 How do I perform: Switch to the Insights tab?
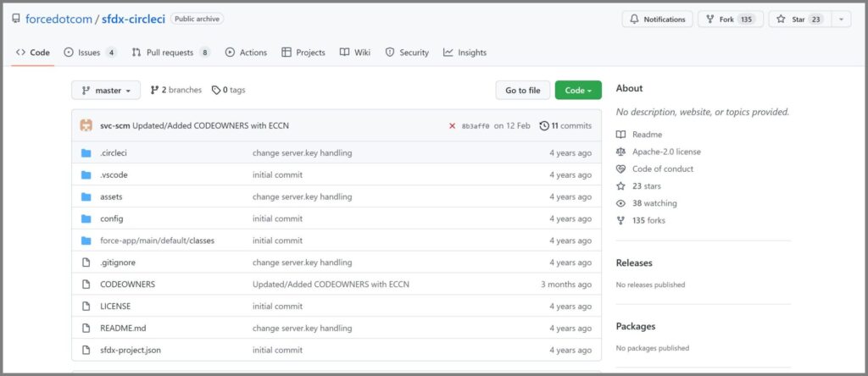click(465, 53)
